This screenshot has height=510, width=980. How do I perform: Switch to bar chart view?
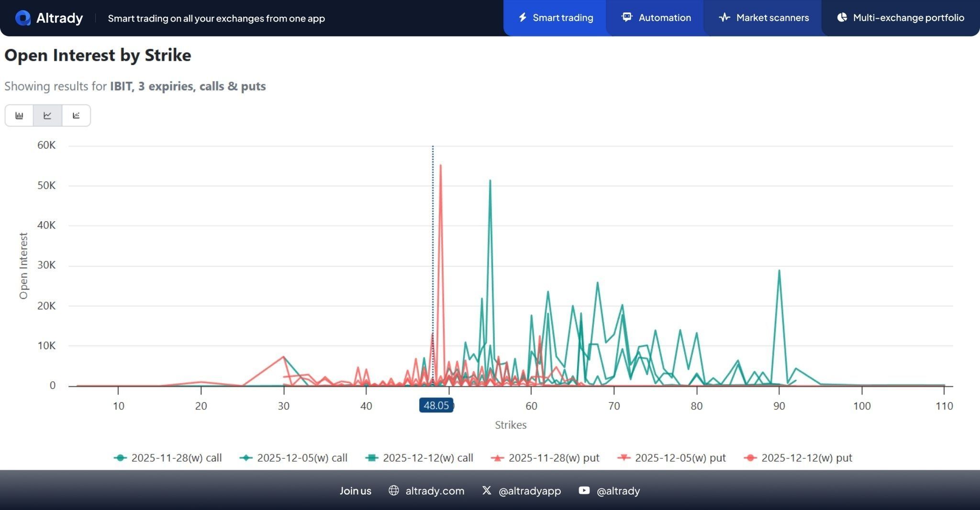click(19, 115)
